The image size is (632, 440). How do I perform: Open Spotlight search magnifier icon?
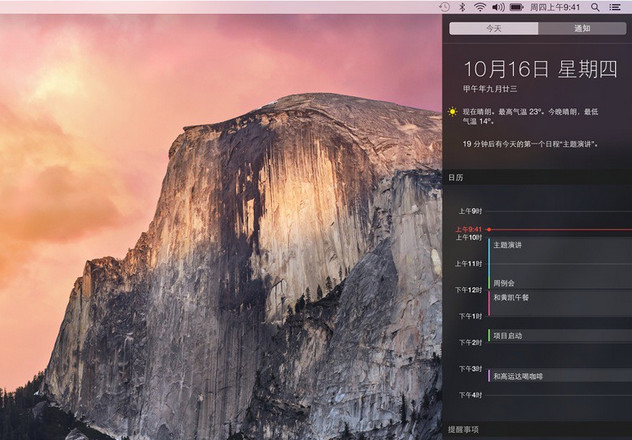tap(595, 7)
